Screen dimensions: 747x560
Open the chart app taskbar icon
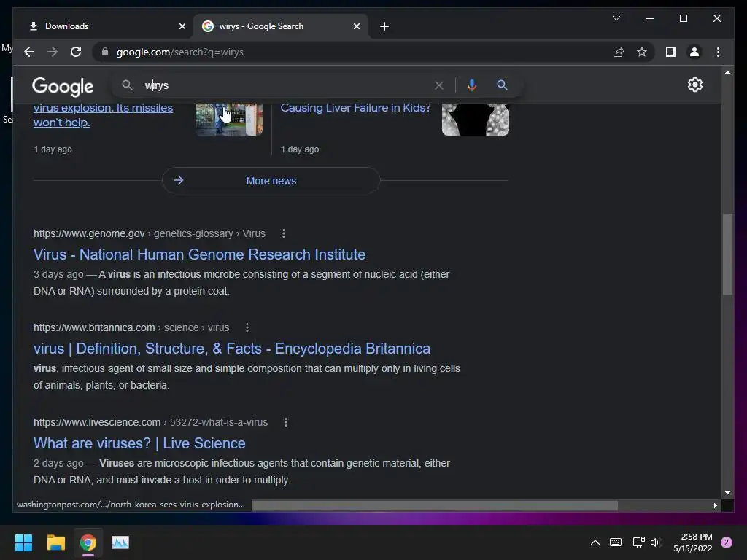point(120,542)
